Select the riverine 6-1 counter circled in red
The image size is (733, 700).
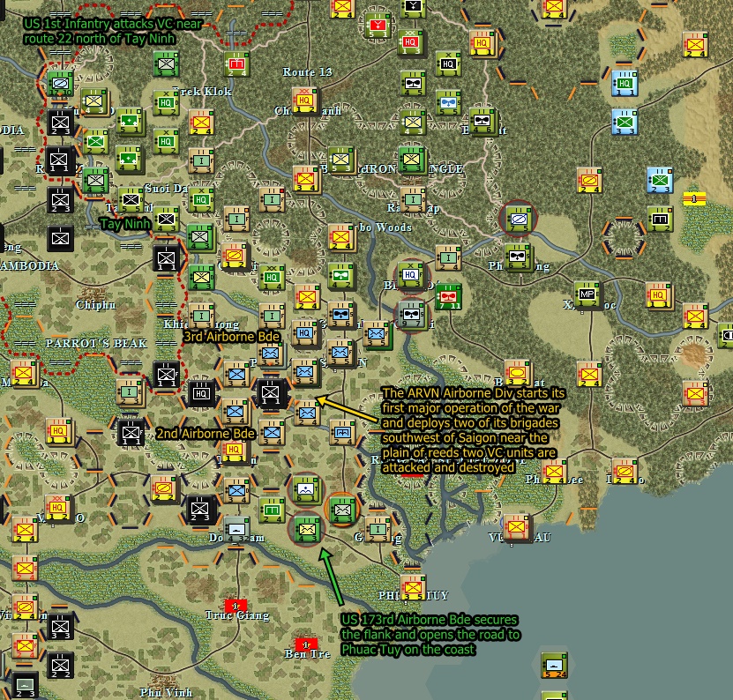[x=306, y=489]
